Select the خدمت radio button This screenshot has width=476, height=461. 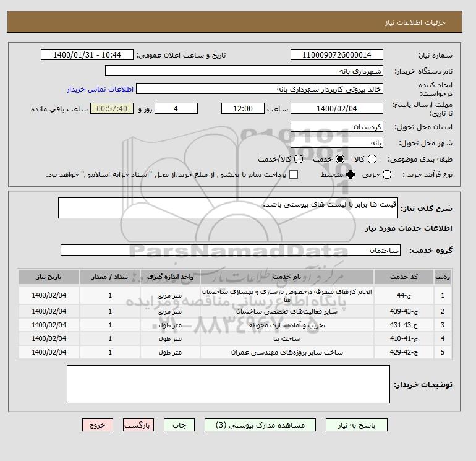coord(340,159)
